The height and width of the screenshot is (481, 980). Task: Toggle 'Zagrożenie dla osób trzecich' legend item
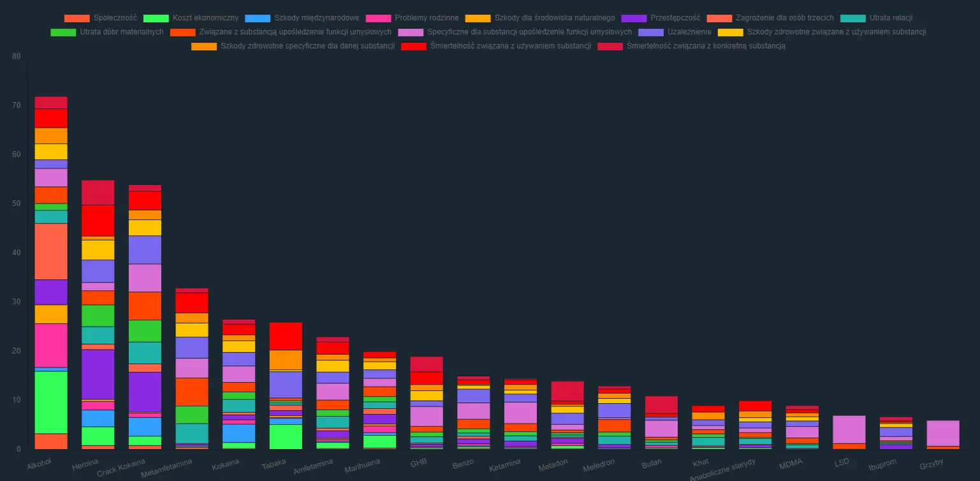click(770, 18)
